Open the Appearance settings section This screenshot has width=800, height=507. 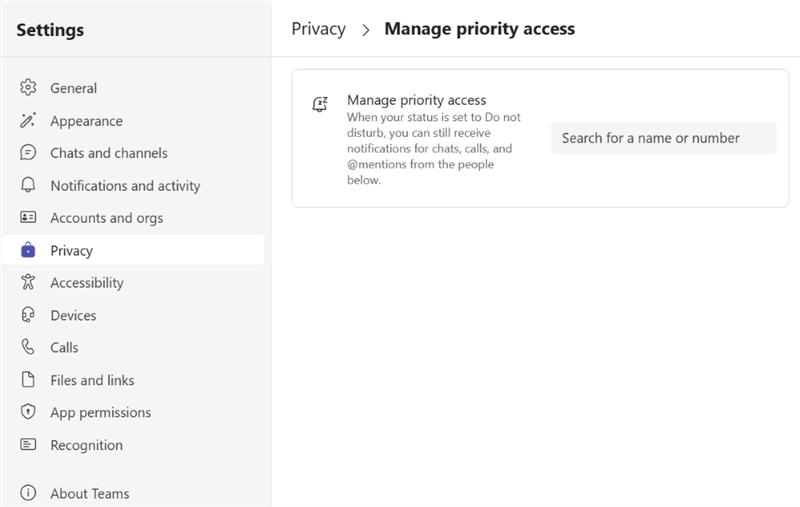pos(86,121)
